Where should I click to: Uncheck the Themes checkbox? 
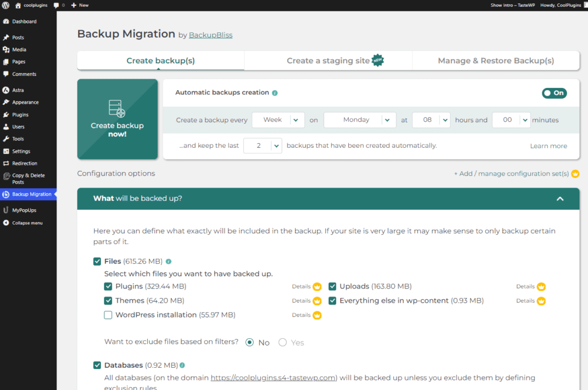pyautogui.click(x=108, y=301)
